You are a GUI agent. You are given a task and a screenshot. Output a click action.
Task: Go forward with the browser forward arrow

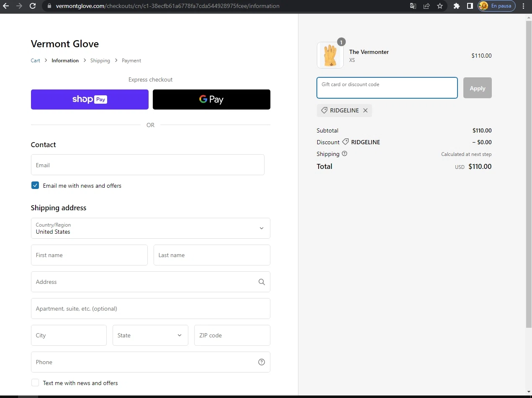click(19, 6)
